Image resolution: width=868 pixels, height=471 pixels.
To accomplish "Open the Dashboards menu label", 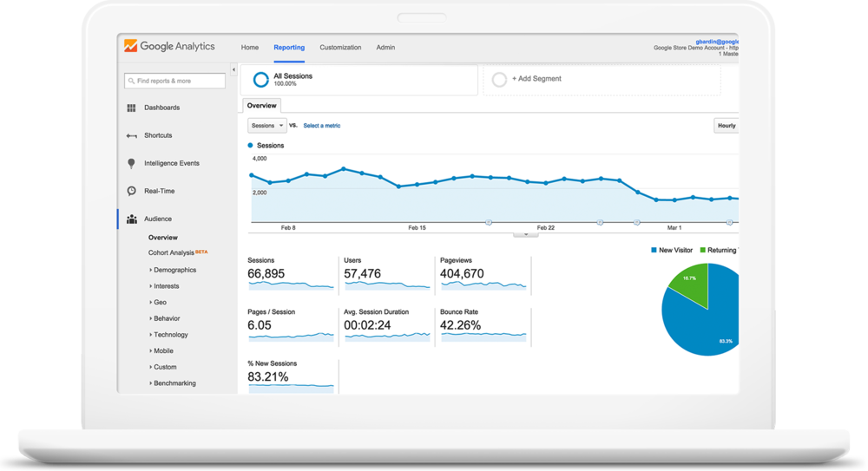I will [161, 108].
